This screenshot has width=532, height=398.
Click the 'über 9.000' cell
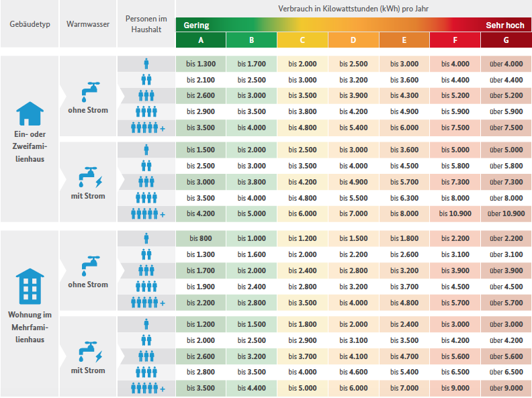tap(506, 388)
